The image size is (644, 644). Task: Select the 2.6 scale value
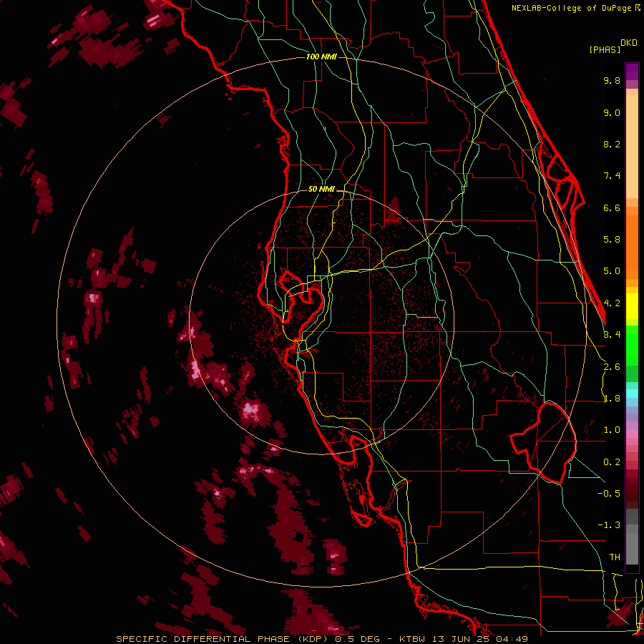[612, 367]
